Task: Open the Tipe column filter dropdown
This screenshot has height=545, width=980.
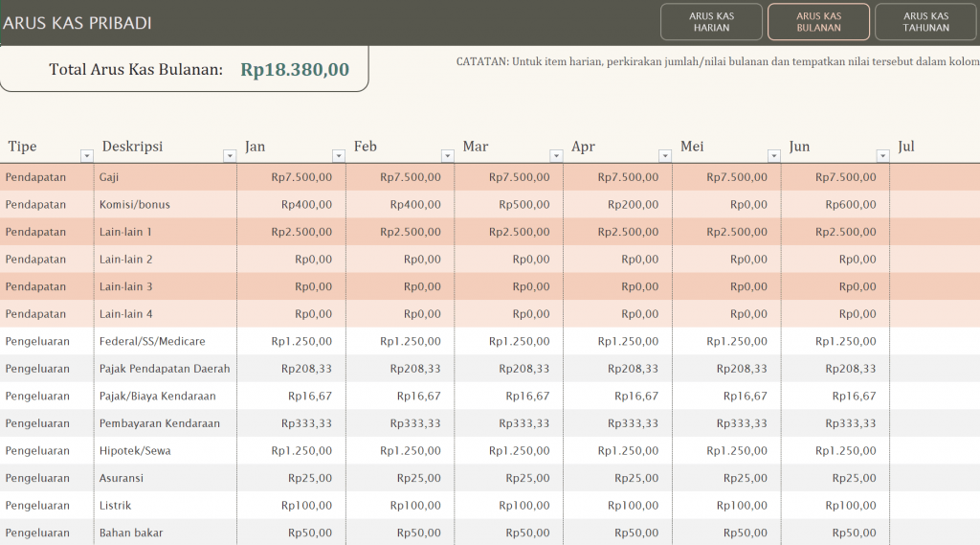Action: (86, 155)
